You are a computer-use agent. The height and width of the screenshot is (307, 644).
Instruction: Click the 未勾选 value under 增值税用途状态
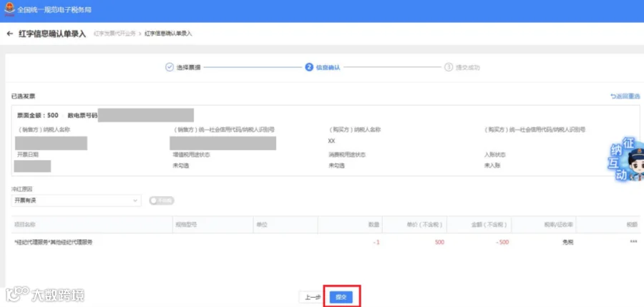(180, 165)
